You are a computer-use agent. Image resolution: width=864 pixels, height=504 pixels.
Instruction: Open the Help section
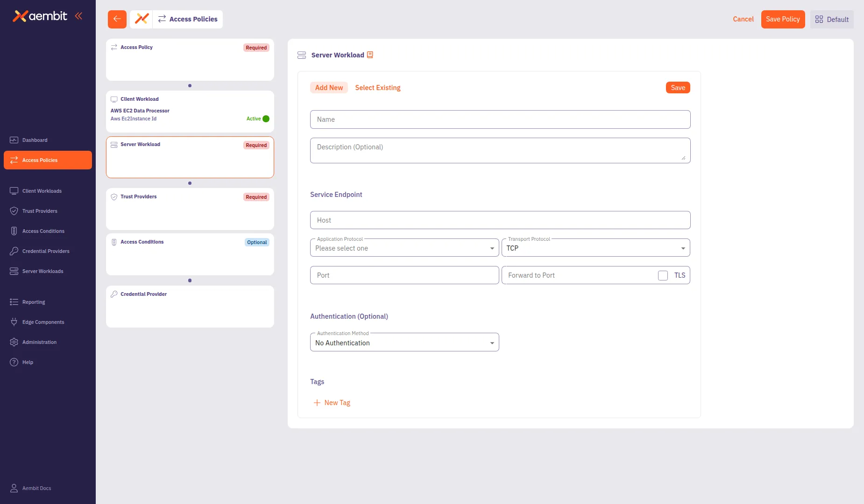28,362
